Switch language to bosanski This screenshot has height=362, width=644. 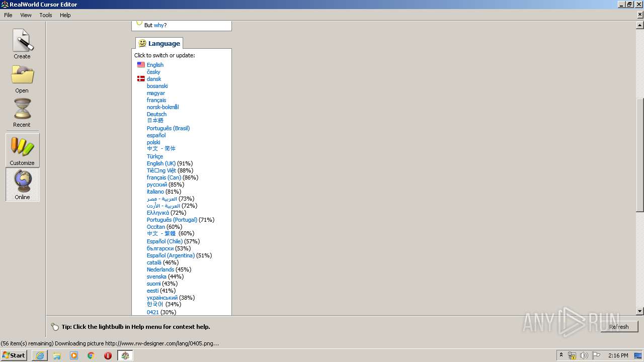[x=157, y=86]
